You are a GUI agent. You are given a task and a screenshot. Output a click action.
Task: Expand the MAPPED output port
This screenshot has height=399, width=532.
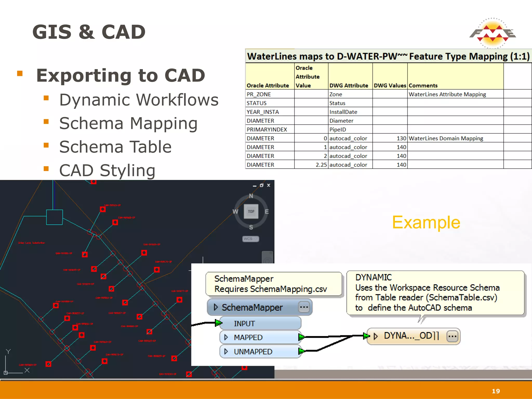click(x=226, y=337)
